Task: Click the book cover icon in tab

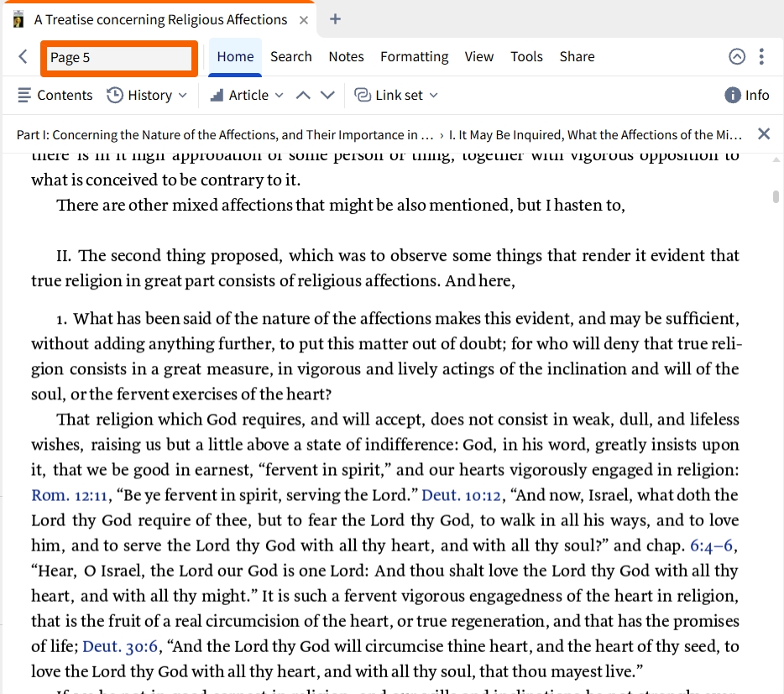Action: (x=18, y=19)
